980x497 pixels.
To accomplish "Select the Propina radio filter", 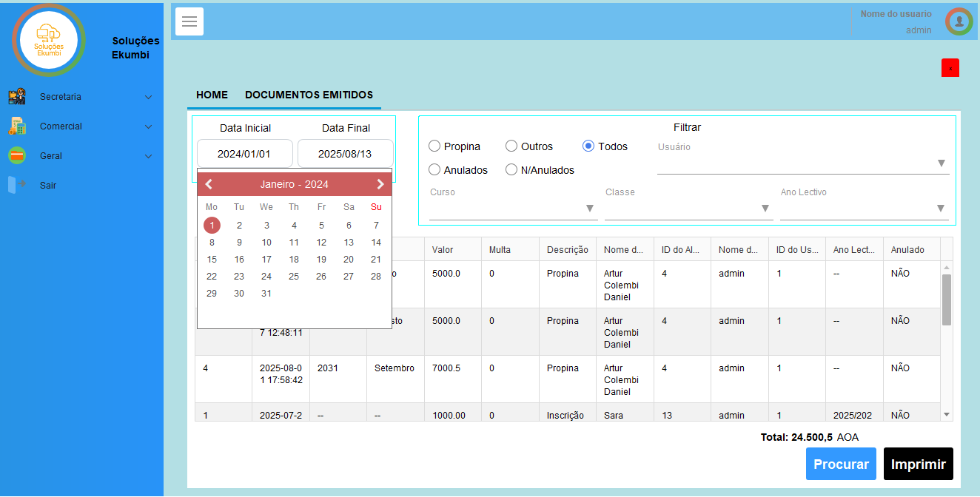I will 434,146.
